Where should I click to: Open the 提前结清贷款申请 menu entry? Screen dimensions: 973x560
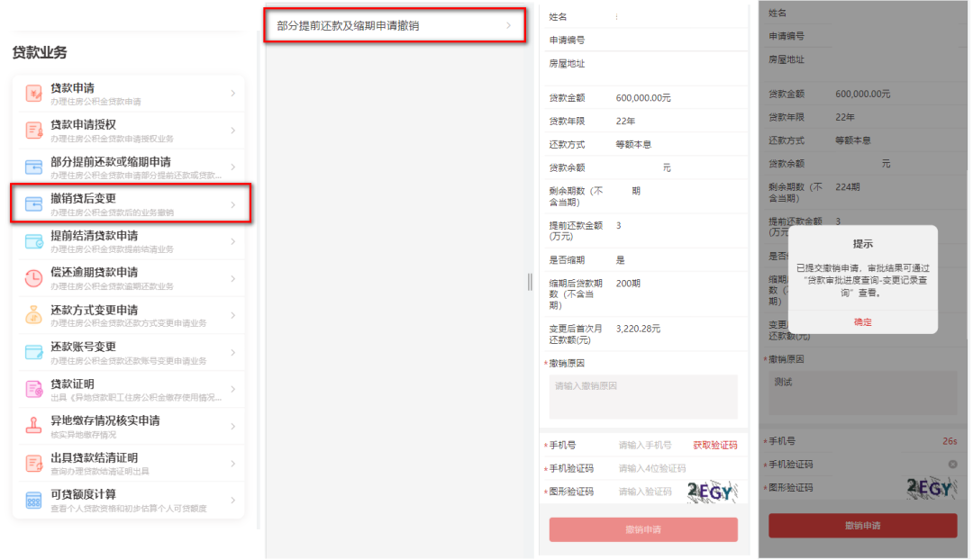126,240
